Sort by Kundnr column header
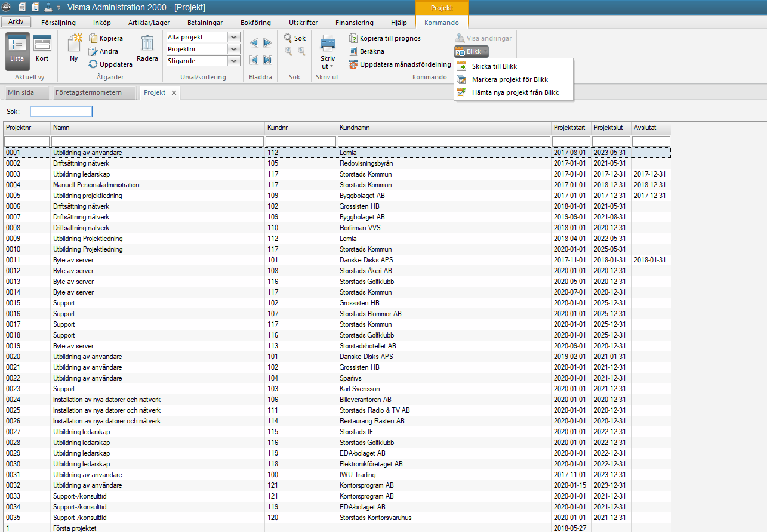The height and width of the screenshot is (532, 767). pos(301,128)
